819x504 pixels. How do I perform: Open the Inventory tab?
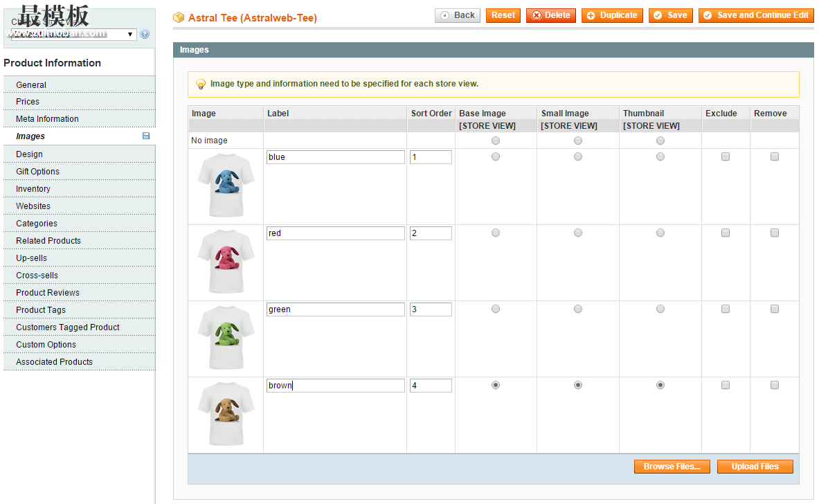pos(33,189)
